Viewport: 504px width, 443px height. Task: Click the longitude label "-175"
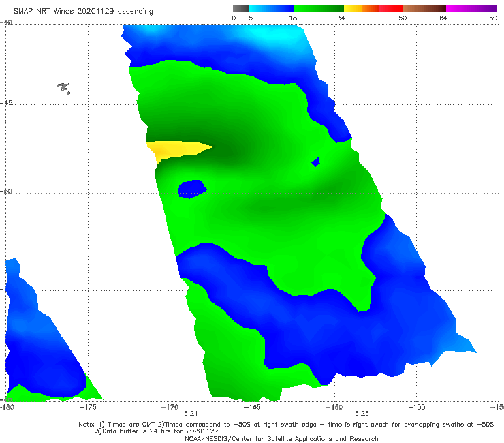tap(88, 407)
